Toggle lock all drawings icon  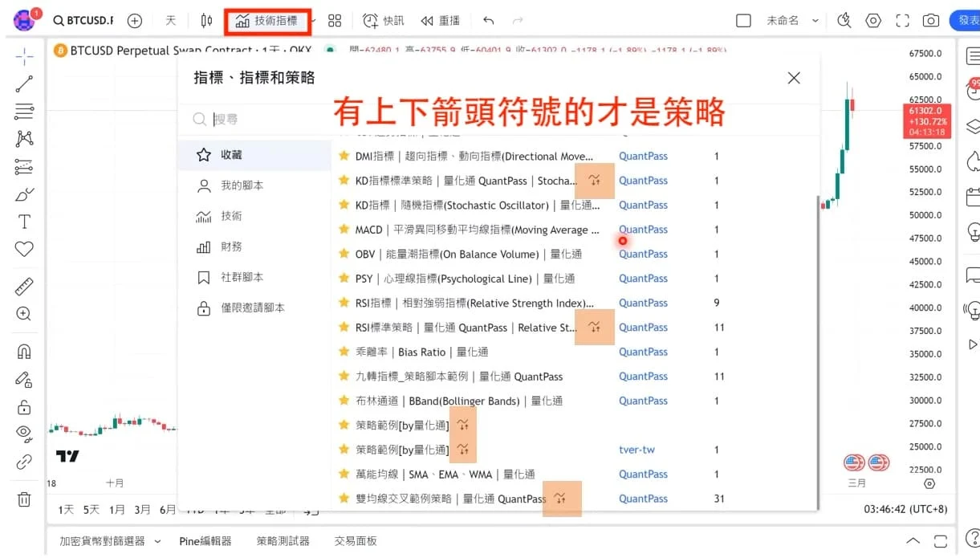[24, 406]
